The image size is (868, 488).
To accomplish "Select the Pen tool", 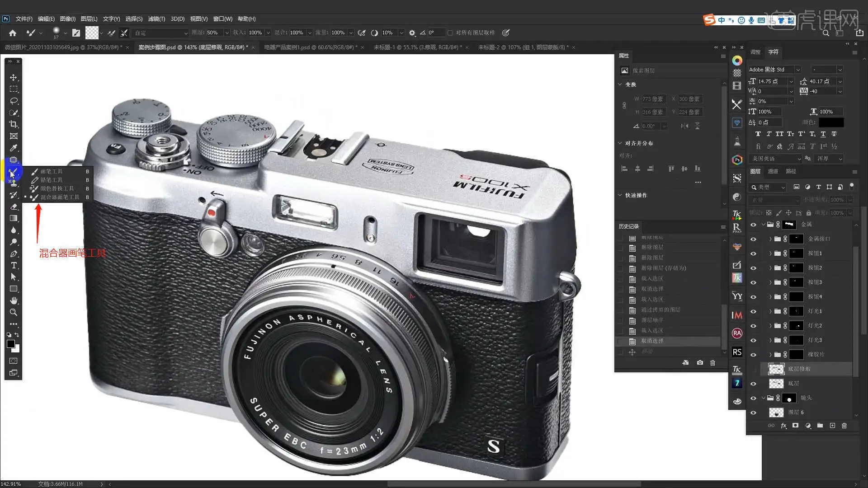I will click(x=14, y=253).
